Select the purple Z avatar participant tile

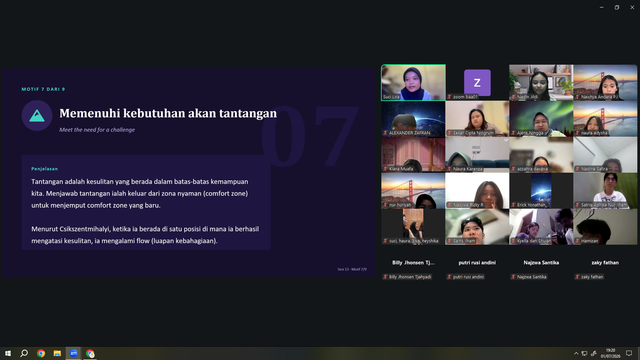pos(477,82)
